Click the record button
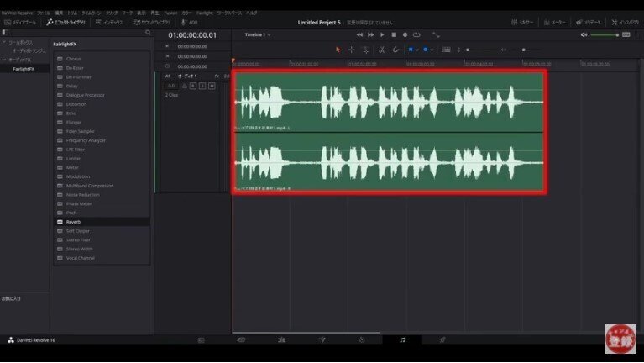 (x=405, y=35)
